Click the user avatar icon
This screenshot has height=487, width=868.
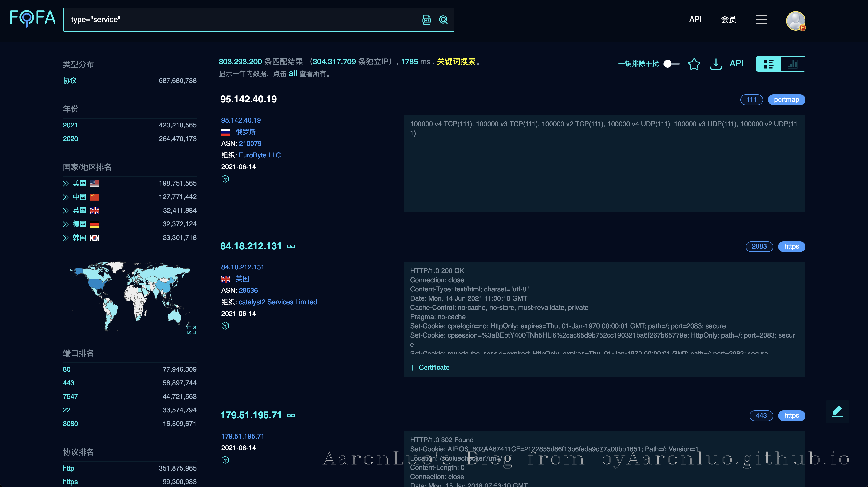[x=796, y=21]
